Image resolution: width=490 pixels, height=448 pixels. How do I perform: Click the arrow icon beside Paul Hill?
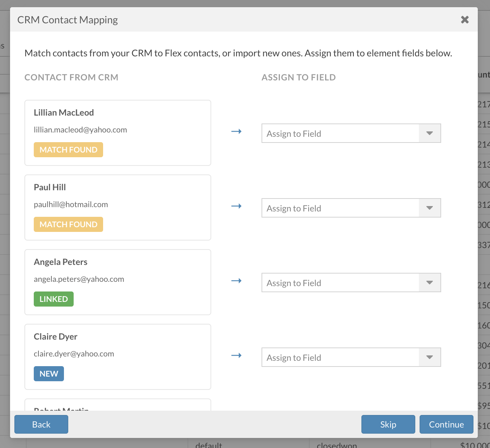tap(236, 206)
